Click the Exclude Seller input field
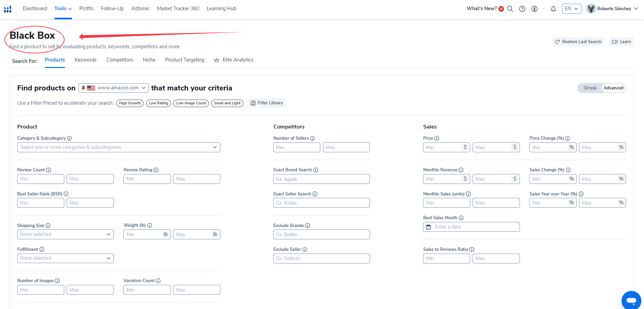 point(322,259)
